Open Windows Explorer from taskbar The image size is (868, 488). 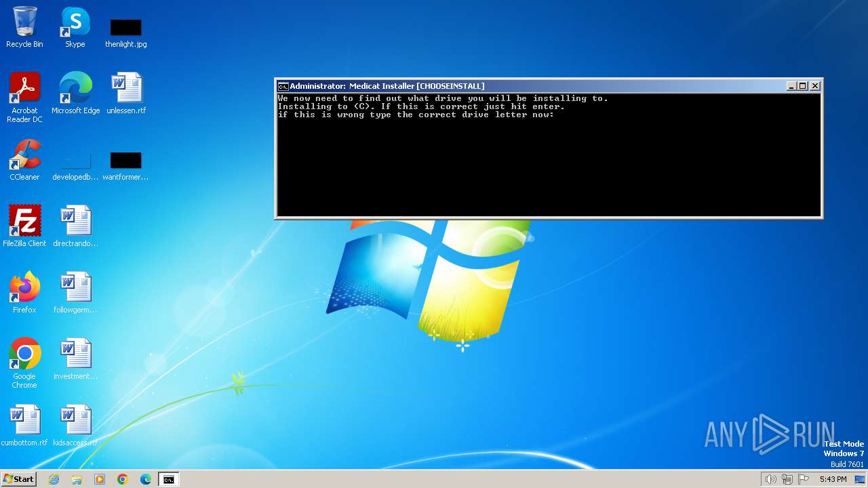pos(77,479)
